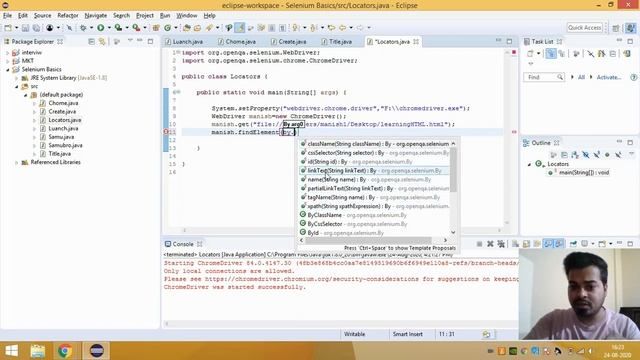Click the Debug bug icon in toolbar

[x=83, y=28]
